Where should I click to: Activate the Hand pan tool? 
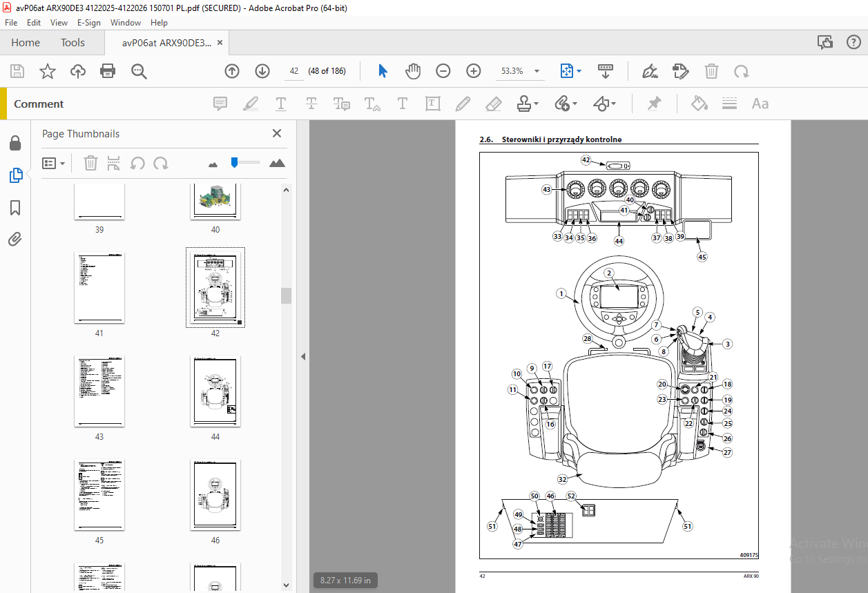click(413, 71)
